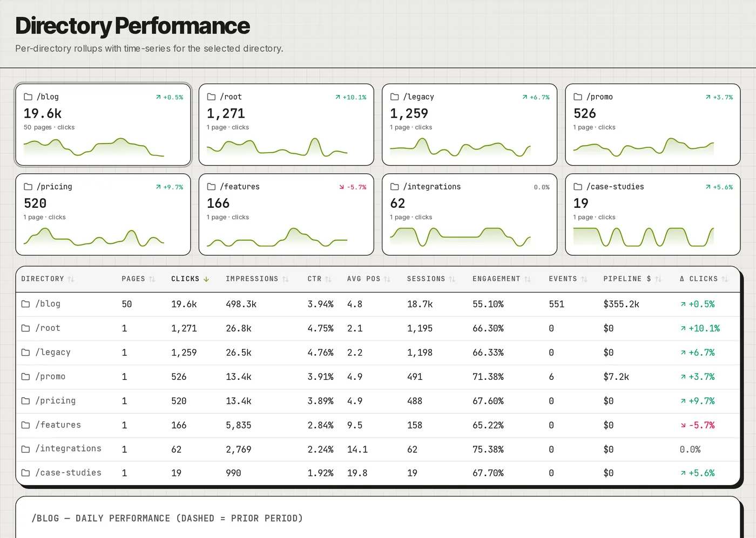756x538 pixels.
Task: Click the /integrations card's 0.0% change label
Action: (x=542, y=187)
